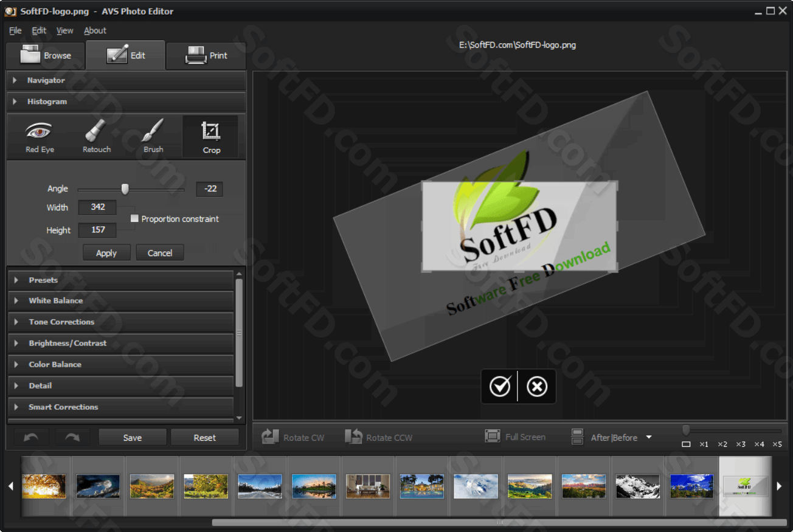Expand the Navigator panel
The width and height of the screenshot is (793, 532).
point(126,80)
